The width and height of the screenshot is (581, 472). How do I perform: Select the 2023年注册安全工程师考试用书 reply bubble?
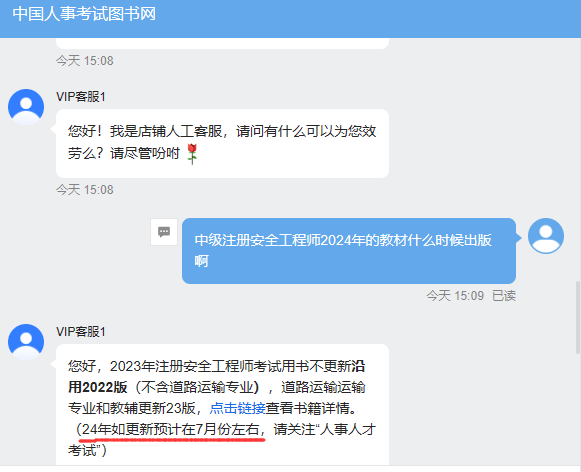click(222, 404)
